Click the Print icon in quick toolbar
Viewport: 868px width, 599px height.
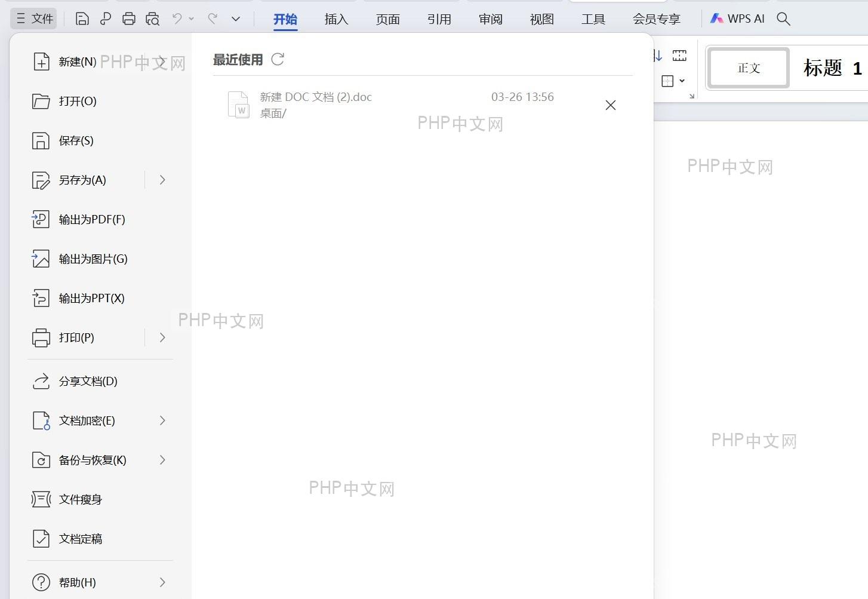coord(129,19)
